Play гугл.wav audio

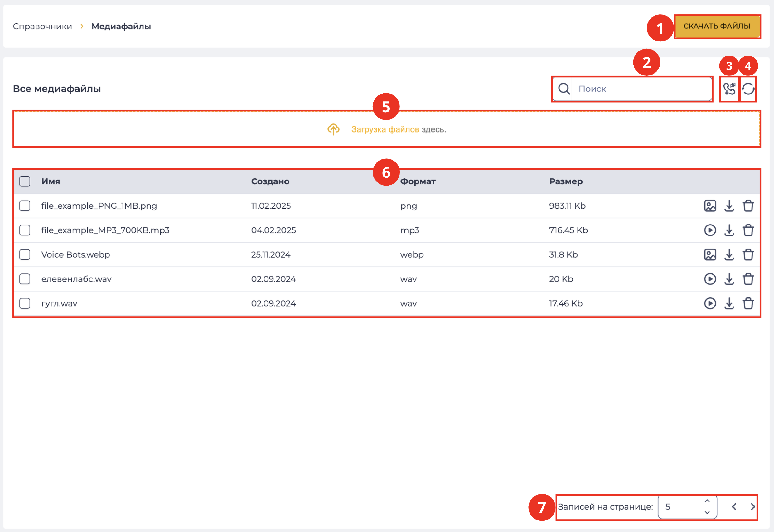tap(710, 303)
